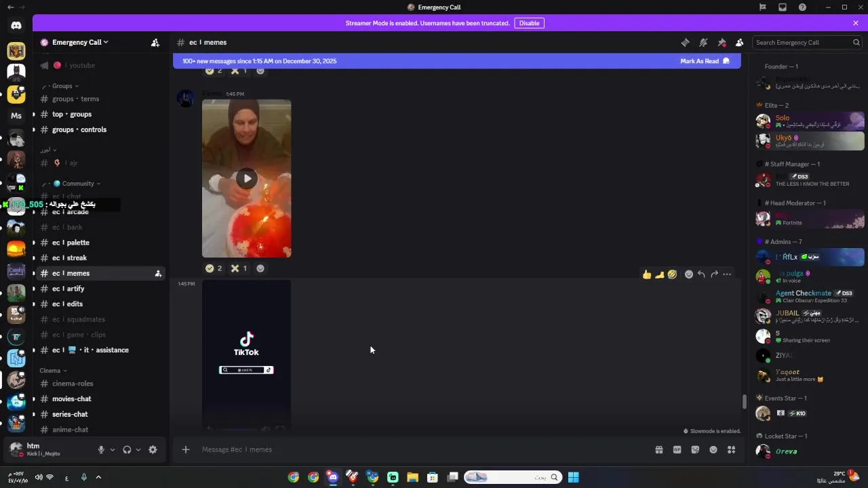Open Help question mark icon
The width and height of the screenshot is (868, 488).
coord(802,7)
